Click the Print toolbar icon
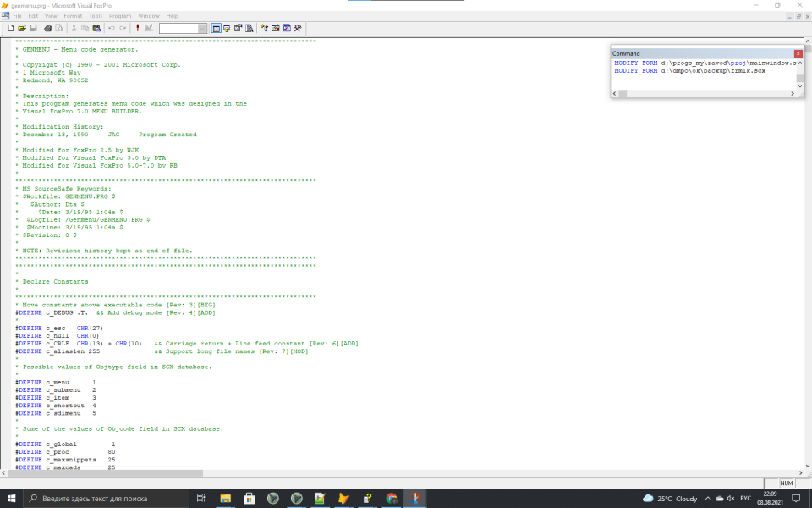 48,28
